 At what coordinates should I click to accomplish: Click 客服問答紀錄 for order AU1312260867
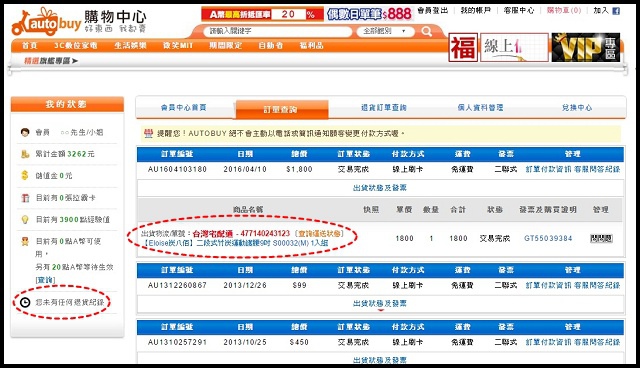click(x=597, y=285)
